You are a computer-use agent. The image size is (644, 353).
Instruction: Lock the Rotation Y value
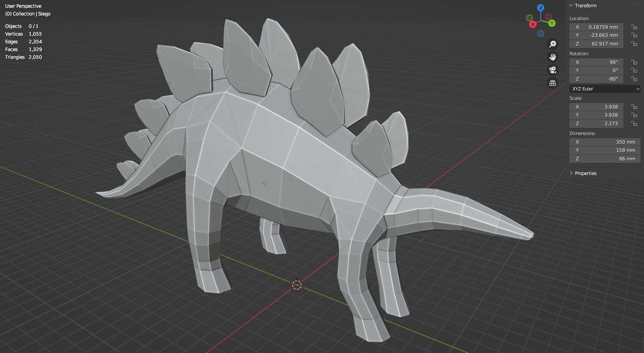coord(634,70)
